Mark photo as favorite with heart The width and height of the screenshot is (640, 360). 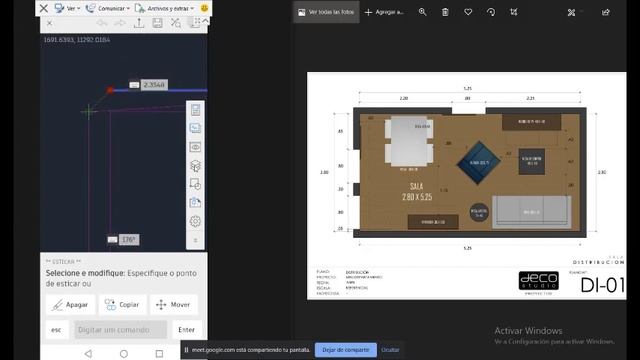coord(468,12)
